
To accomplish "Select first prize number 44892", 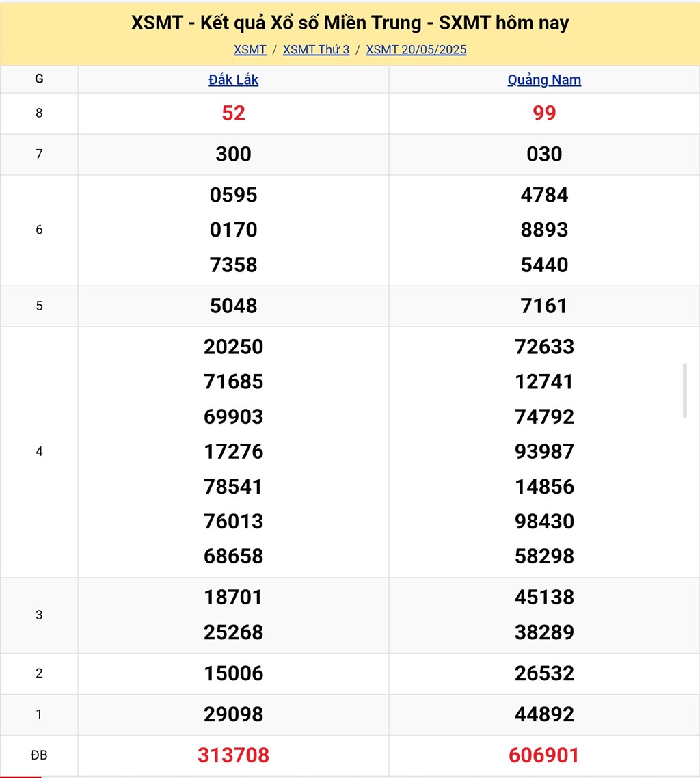I will [544, 715].
